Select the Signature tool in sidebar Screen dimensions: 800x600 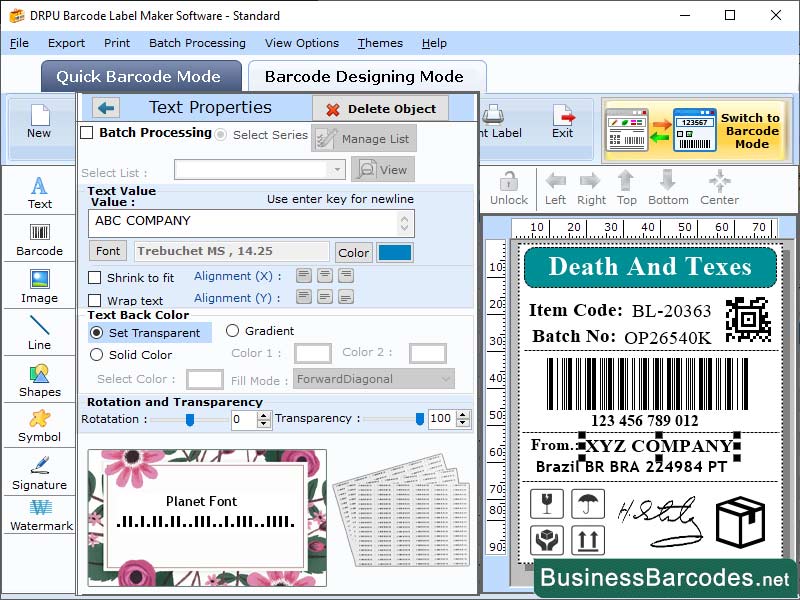pos(39,472)
